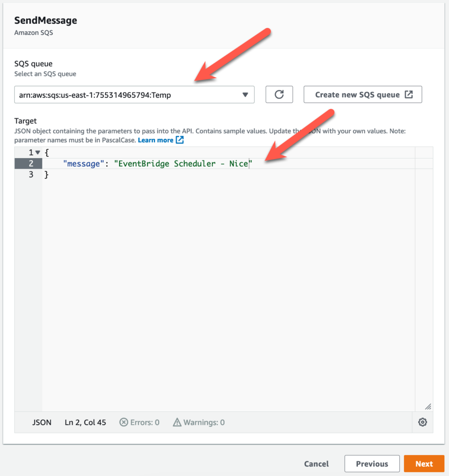Screen dimensions: 449x476
Task: Refresh the SQS queue list
Action: click(x=279, y=94)
